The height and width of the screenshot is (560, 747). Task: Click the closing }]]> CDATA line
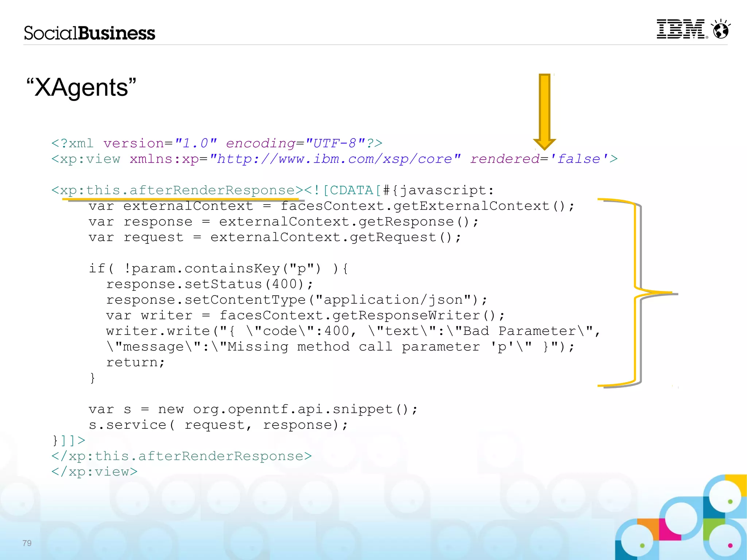coord(69,441)
